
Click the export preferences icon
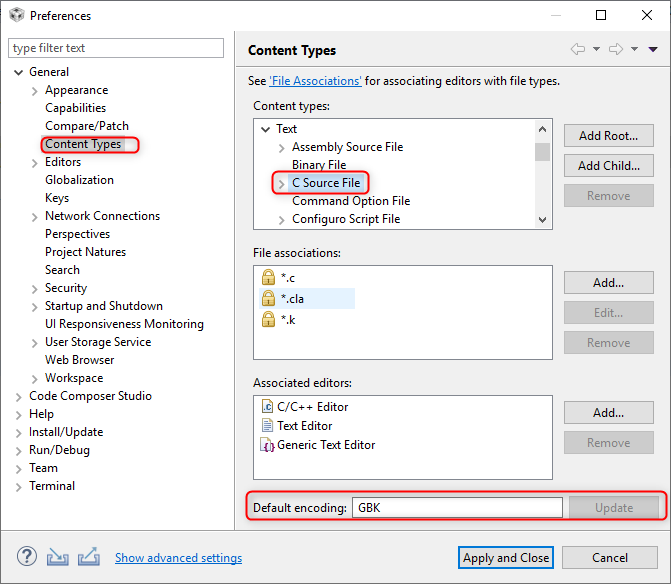coord(88,557)
